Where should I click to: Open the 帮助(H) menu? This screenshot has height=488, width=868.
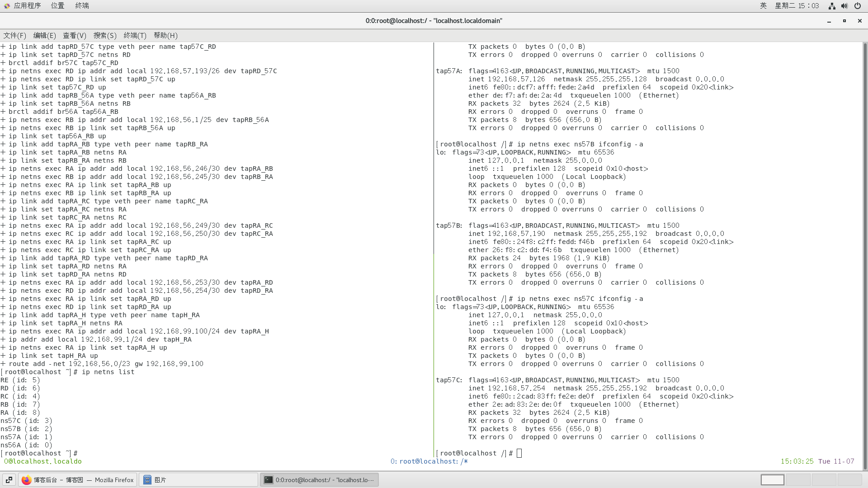(x=165, y=35)
